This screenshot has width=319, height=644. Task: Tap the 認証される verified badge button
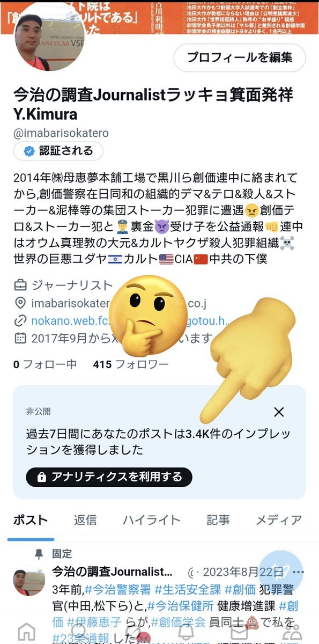pos(58,151)
